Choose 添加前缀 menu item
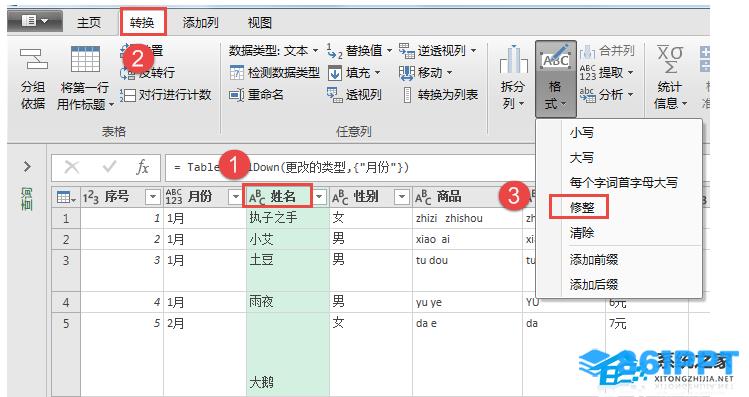 click(x=594, y=260)
